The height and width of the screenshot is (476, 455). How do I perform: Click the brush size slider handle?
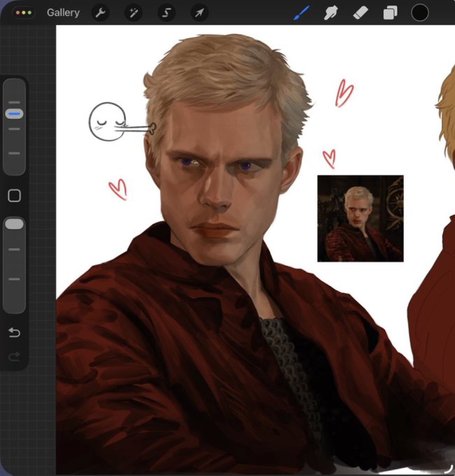point(14,114)
